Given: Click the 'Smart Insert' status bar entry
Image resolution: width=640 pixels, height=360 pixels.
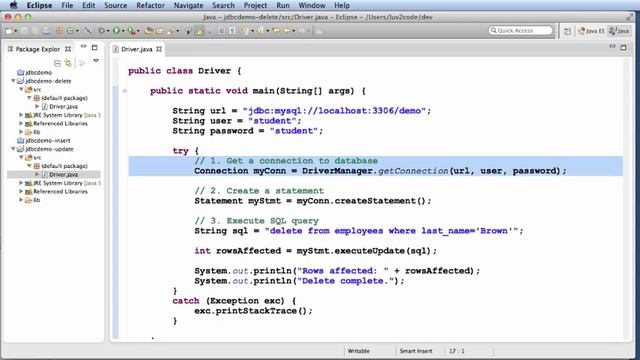Looking at the screenshot, I should (x=416, y=351).
